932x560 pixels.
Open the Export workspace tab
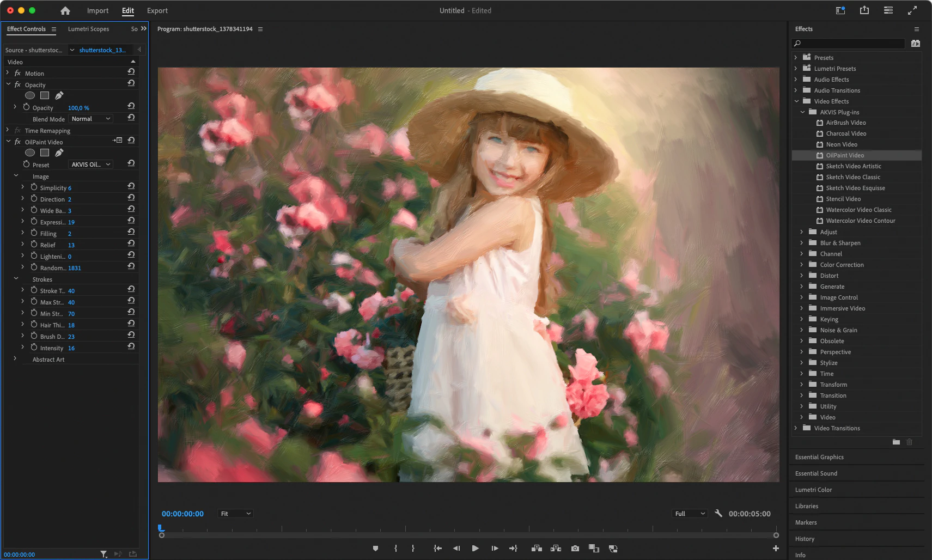(x=157, y=11)
